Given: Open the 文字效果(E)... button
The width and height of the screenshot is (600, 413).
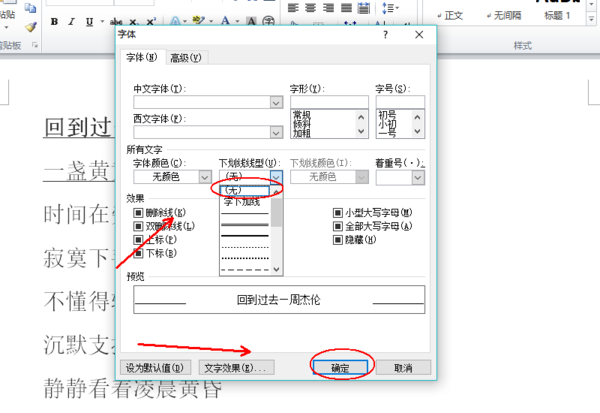Looking at the screenshot, I should [236, 368].
